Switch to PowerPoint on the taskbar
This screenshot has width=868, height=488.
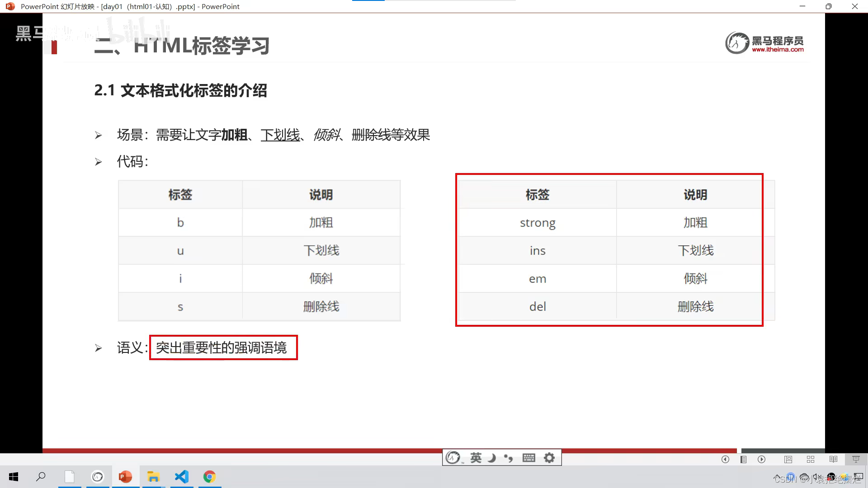click(125, 477)
